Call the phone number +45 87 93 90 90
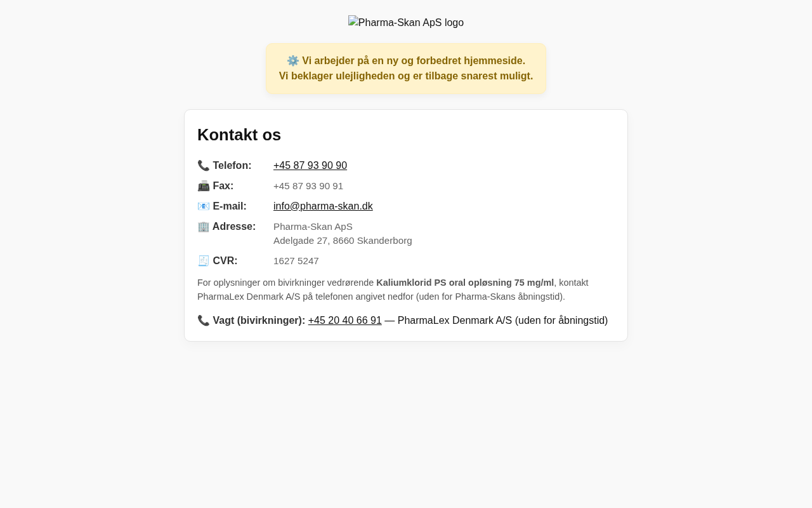 310,166
